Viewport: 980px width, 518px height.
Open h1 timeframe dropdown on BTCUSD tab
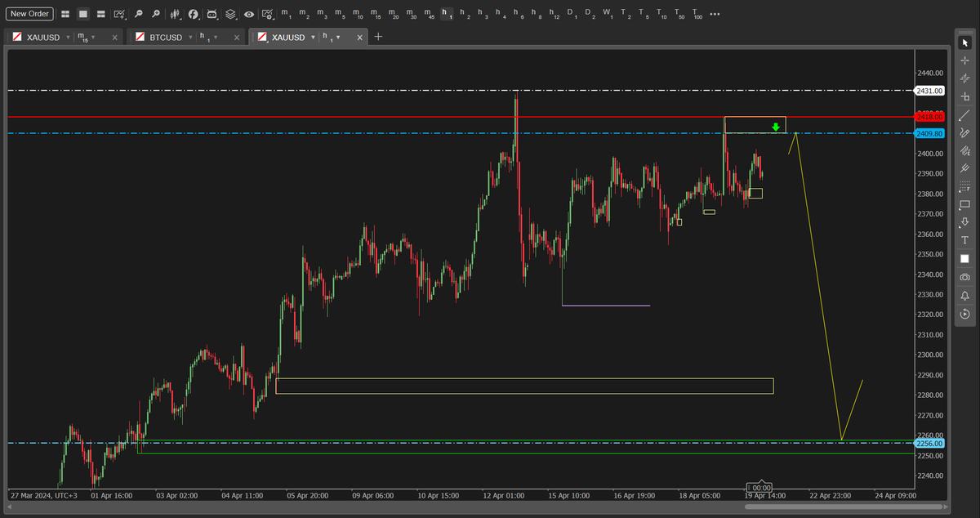click(x=216, y=38)
